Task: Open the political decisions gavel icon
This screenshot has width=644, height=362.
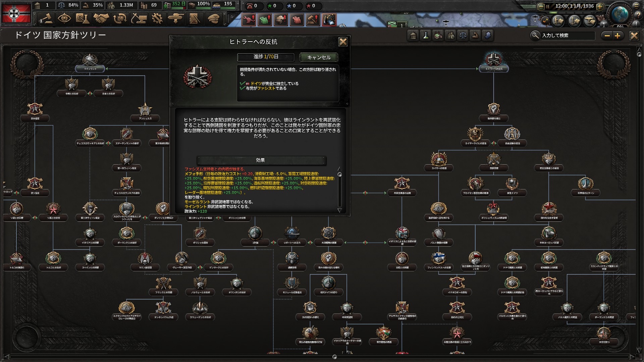Action: [x=46, y=18]
